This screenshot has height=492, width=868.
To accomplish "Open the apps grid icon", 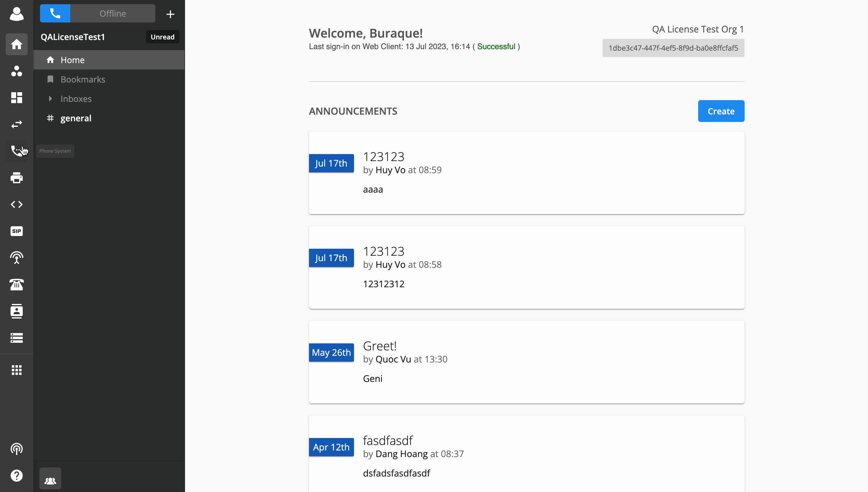I will tap(17, 370).
